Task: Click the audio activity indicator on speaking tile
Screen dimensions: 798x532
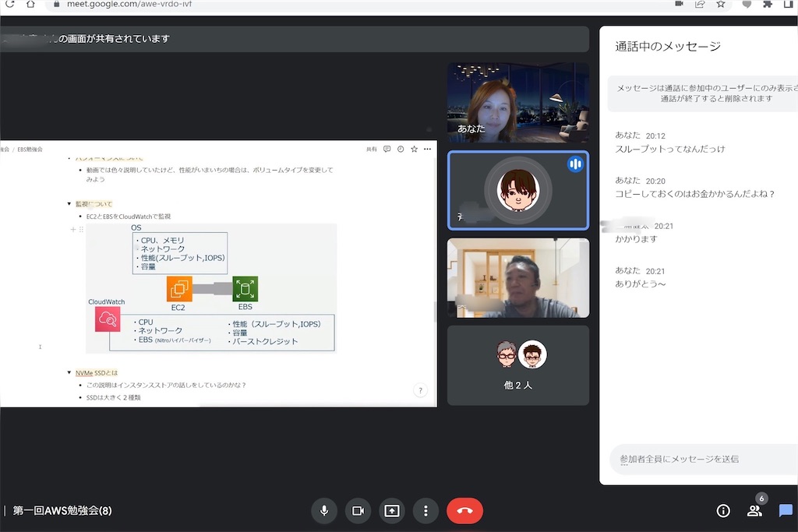Action: tap(575, 164)
